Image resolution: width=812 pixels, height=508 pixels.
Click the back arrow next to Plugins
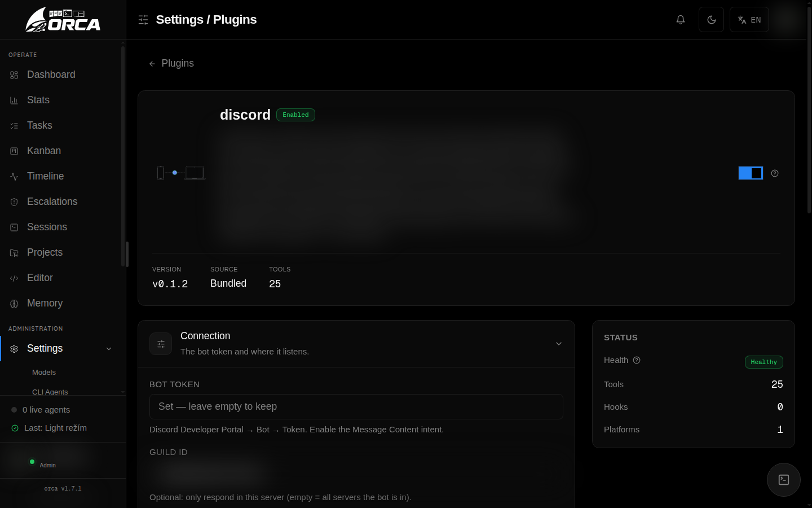coord(152,64)
